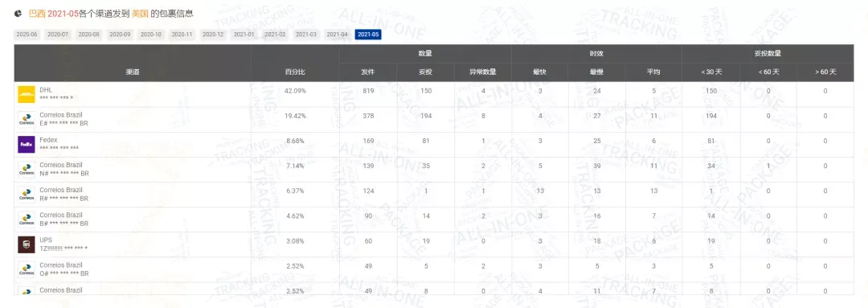This screenshot has width=868, height=308.
Task: Click the brown UPS logo
Action: tap(27, 244)
